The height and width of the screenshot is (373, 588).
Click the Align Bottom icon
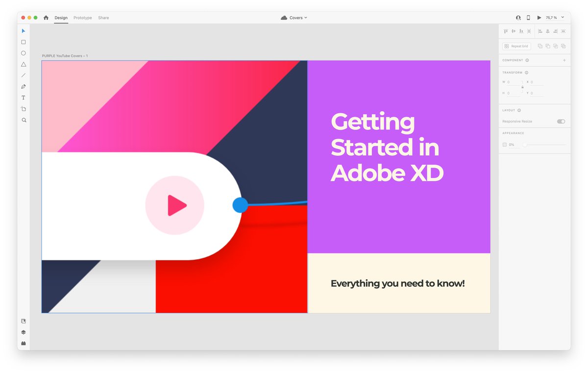tap(521, 31)
